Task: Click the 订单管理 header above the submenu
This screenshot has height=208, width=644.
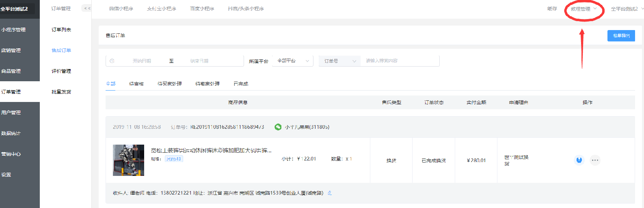Action: 61,9
